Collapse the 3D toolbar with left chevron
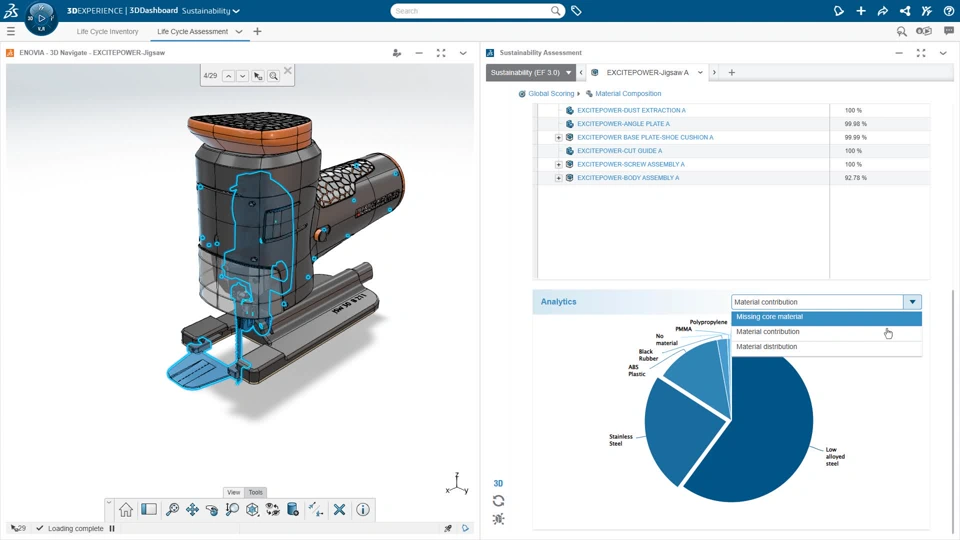The height and width of the screenshot is (540, 960). [109, 502]
